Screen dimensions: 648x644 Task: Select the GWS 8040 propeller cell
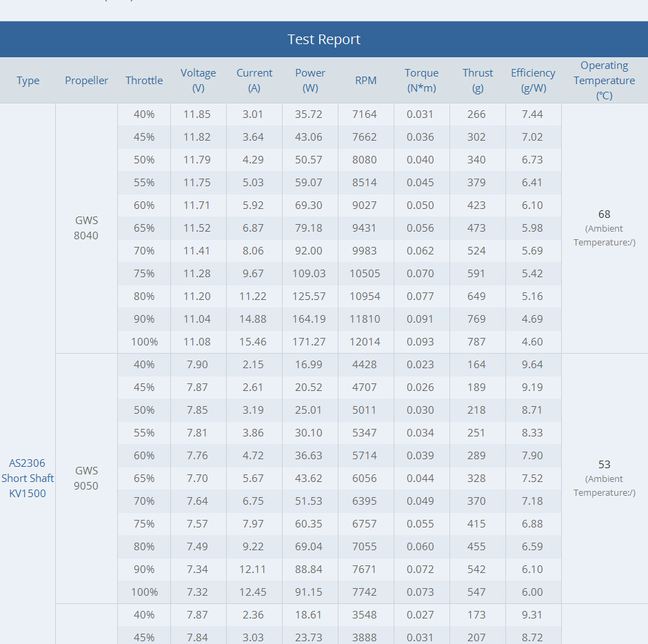point(86,228)
